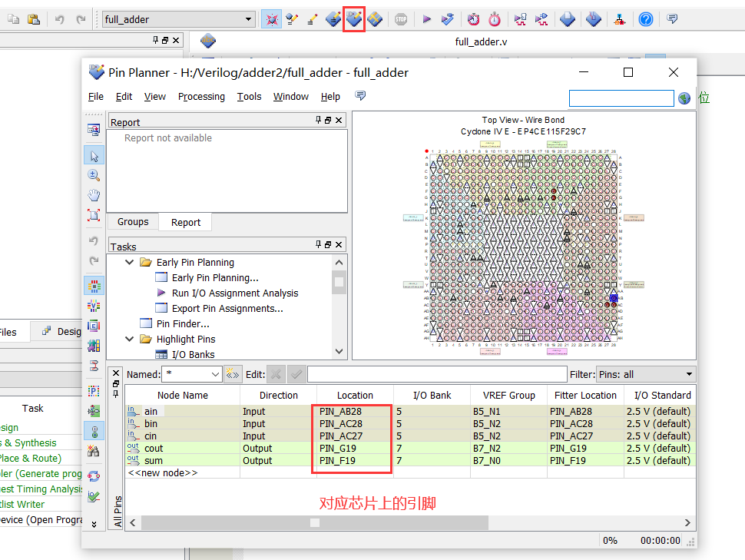Click the horizontal scrollbar thumb in All Pins
Screen dimensions: 745x560
(x=315, y=522)
